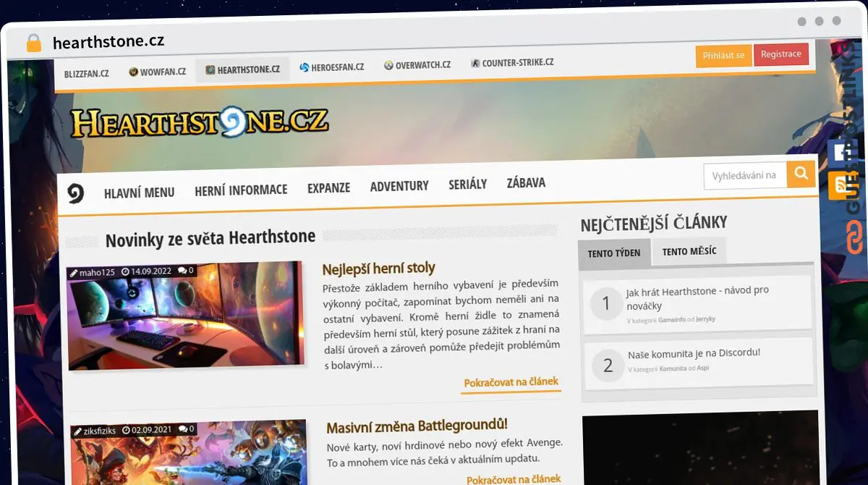The width and height of the screenshot is (868, 485).
Task: Click the orange chain link icon
Action: coord(856,237)
